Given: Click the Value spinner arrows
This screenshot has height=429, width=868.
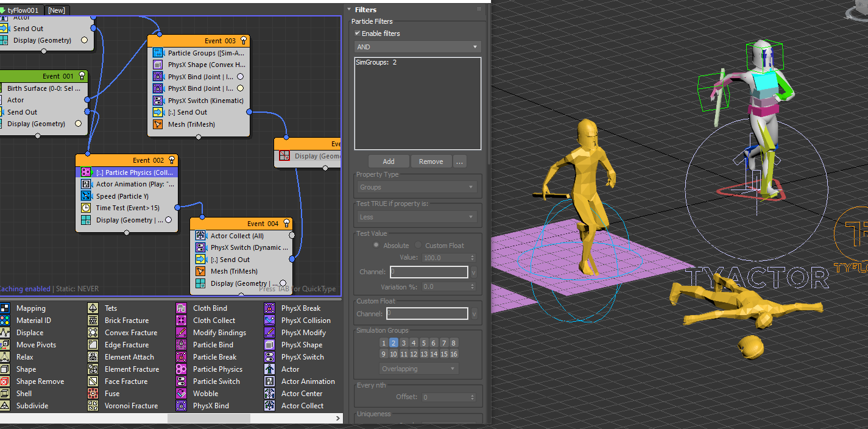Looking at the screenshot, I should [473, 258].
